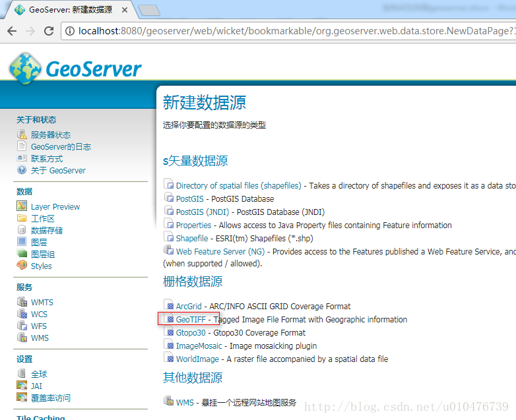Open Styles sidebar entry
Viewport: 516px width, 420px height.
click(41, 266)
